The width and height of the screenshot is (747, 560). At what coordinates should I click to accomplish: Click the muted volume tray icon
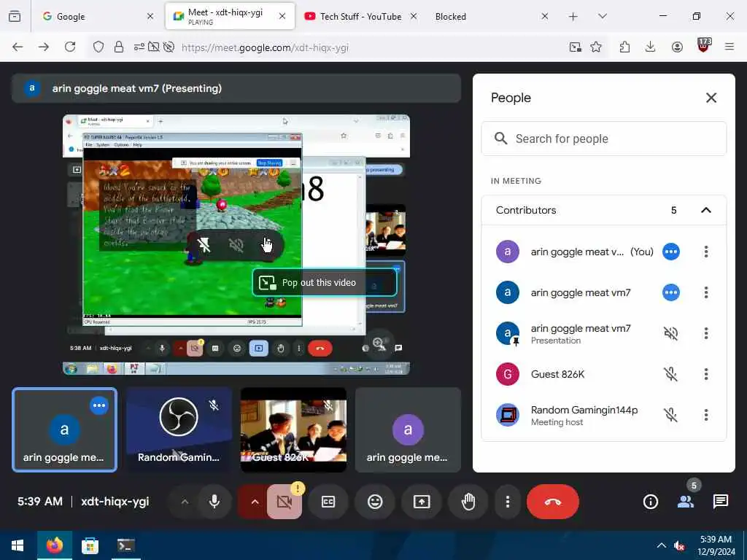[679, 545]
